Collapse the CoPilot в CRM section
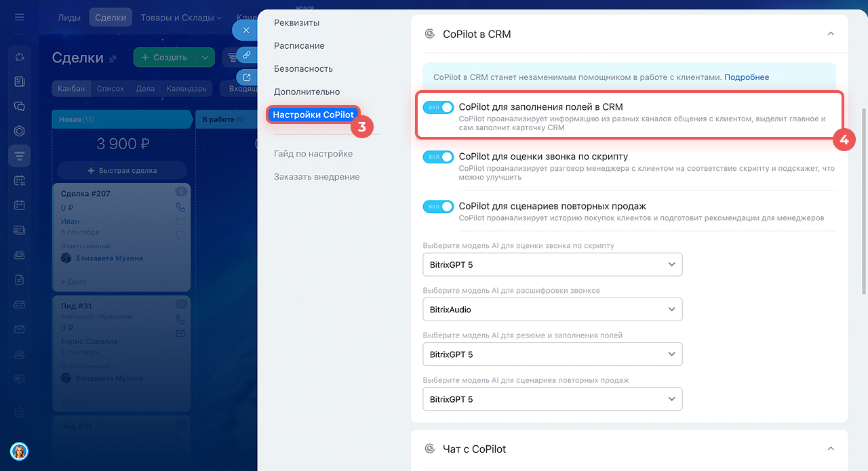This screenshot has width=868, height=471. tap(831, 34)
